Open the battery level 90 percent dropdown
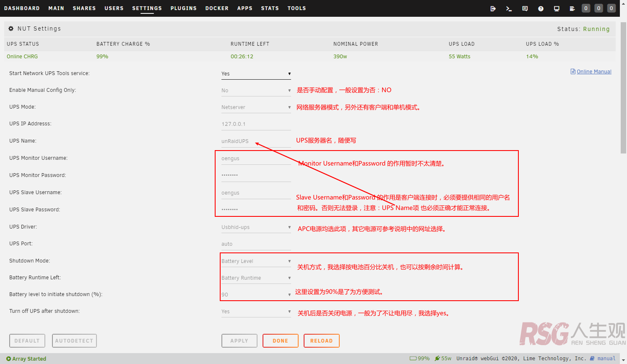Screen dimensions: 627x364 pos(256,295)
